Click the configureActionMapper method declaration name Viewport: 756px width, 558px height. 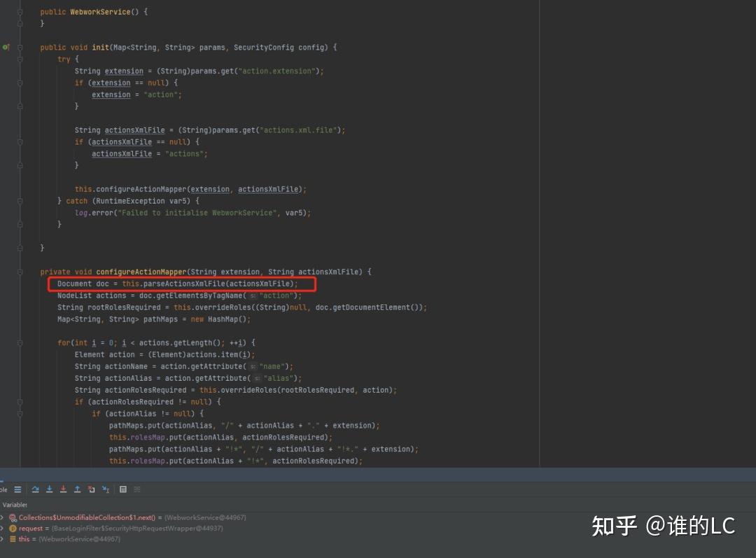pos(141,272)
